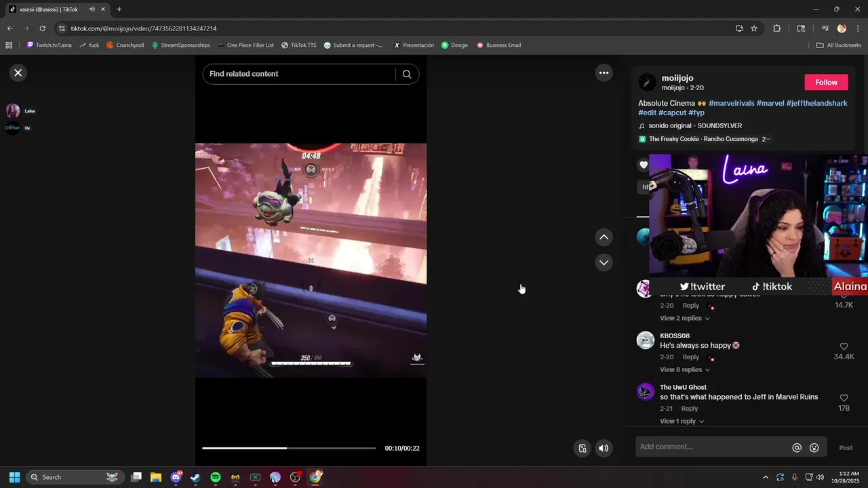Image resolution: width=868 pixels, height=488 pixels.
Task: Open the #capcut hashtag
Action: [x=672, y=113]
